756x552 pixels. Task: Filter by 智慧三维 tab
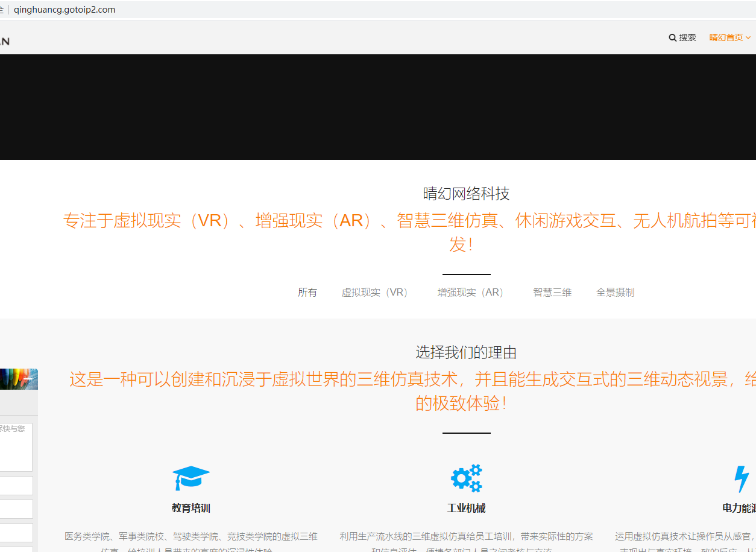coord(552,293)
